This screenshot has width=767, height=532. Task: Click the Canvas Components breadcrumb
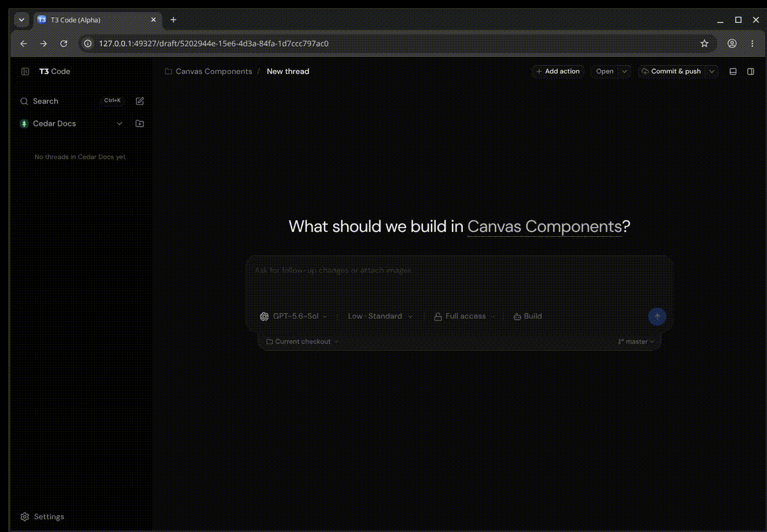[208, 72]
